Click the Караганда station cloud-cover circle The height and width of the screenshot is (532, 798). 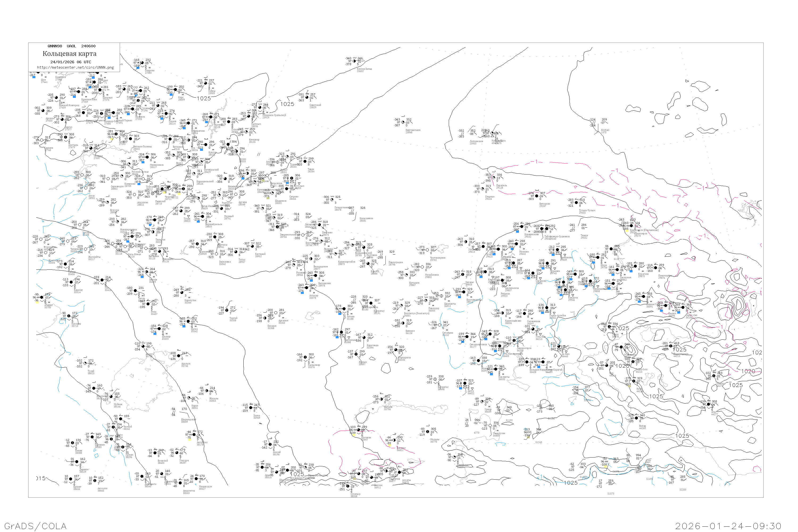click(x=364, y=338)
